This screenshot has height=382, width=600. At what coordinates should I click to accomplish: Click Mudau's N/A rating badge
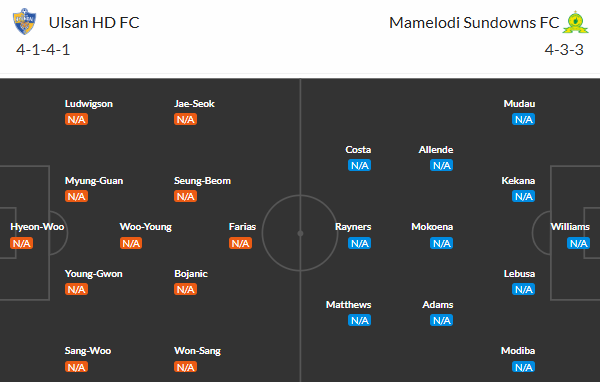click(x=523, y=119)
